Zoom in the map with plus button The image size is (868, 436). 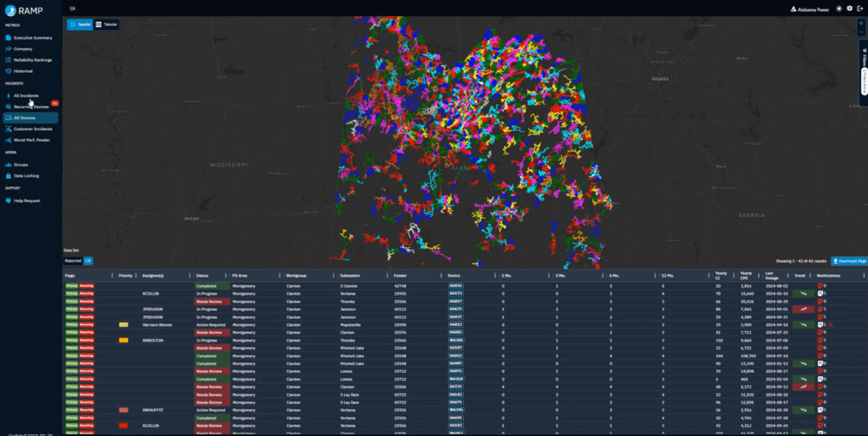(861, 23)
